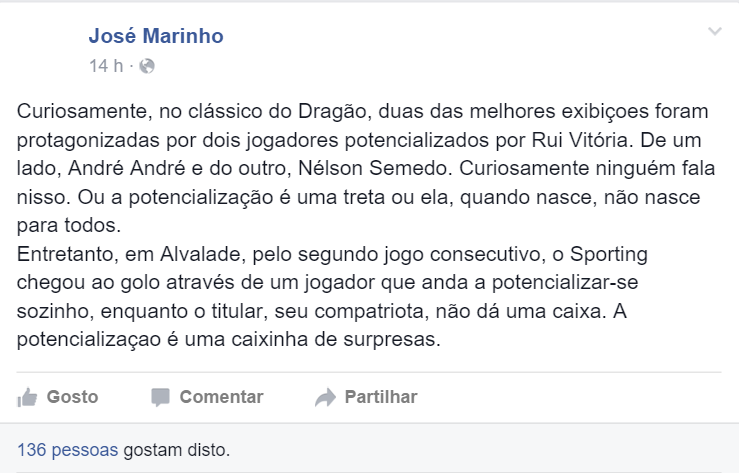Click the thumbs-up Like icon
This screenshot has height=473, width=739.
tap(27, 397)
